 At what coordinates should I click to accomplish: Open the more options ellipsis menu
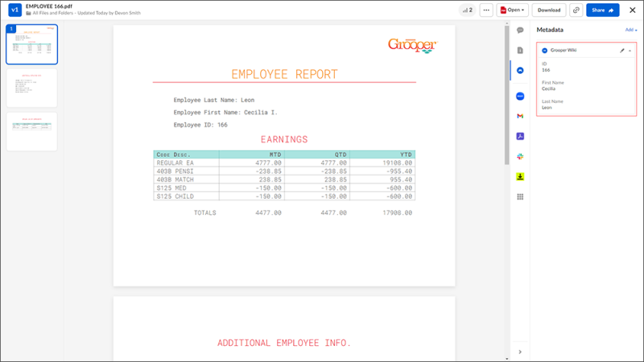pos(486,10)
